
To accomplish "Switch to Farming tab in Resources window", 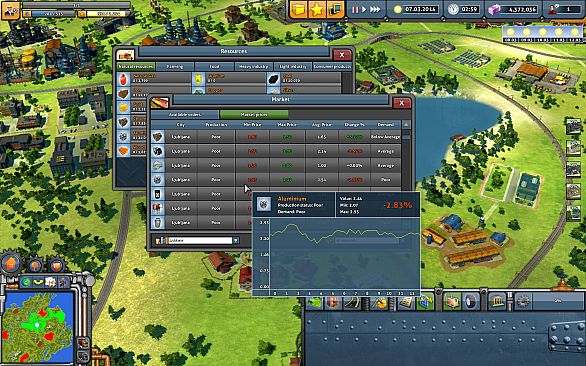I will tap(175, 67).
